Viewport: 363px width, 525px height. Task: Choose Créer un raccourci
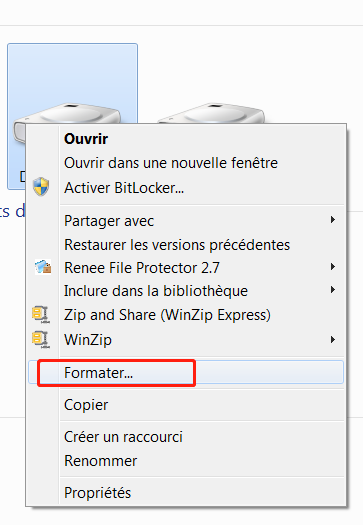[123, 437]
